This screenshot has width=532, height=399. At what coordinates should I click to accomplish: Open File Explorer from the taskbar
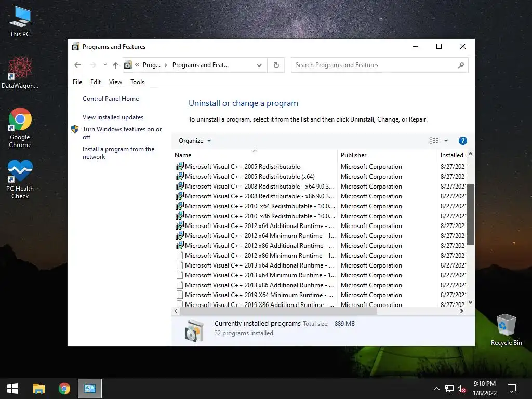[x=38, y=389]
